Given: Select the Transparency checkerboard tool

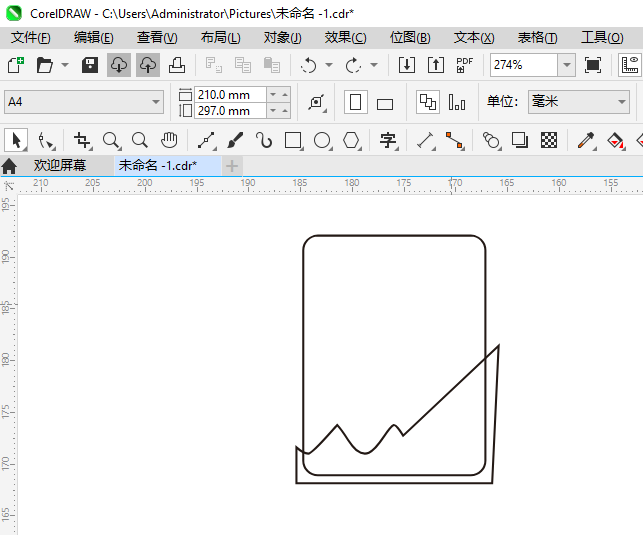Looking at the screenshot, I should 549,140.
